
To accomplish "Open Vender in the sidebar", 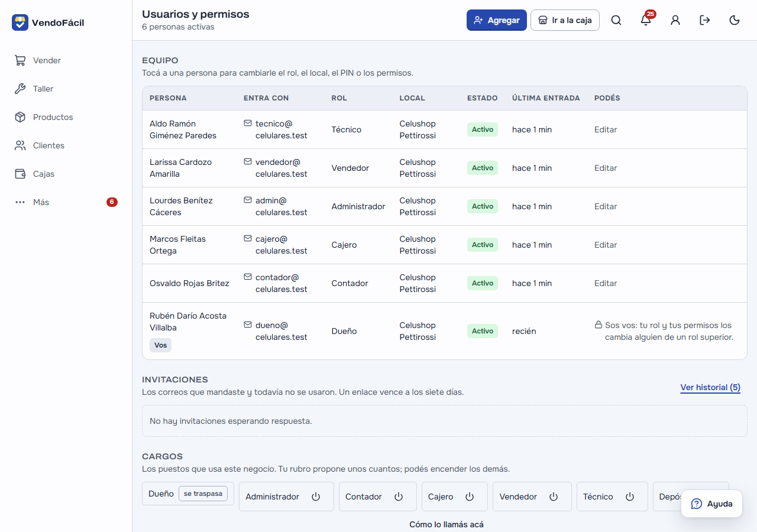I will [66, 60].
